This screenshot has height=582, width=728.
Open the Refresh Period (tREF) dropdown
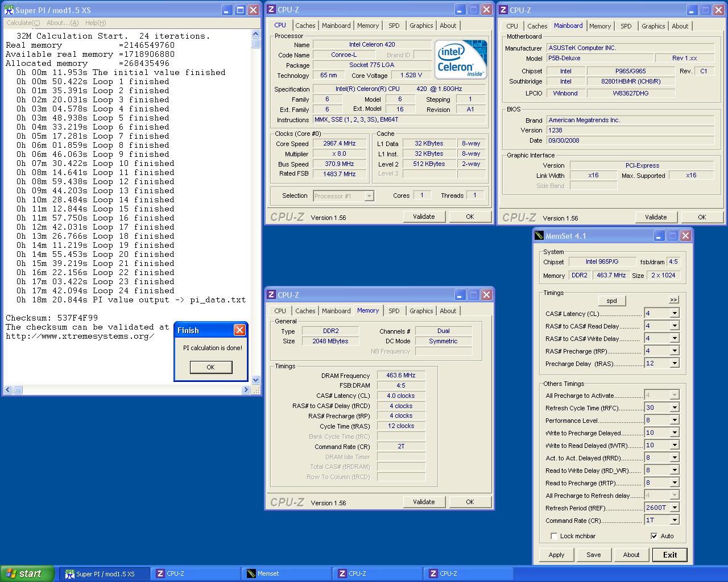(x=675, y=508)
